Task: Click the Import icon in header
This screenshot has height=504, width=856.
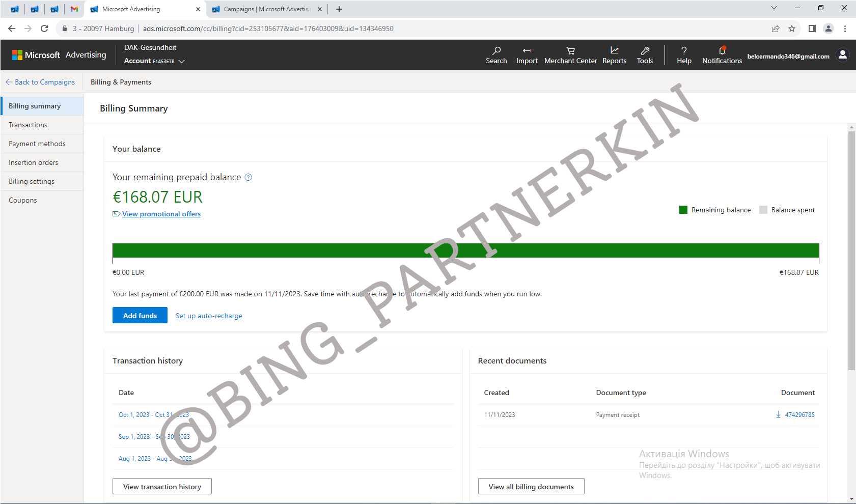Action: [x=527, y=50]
